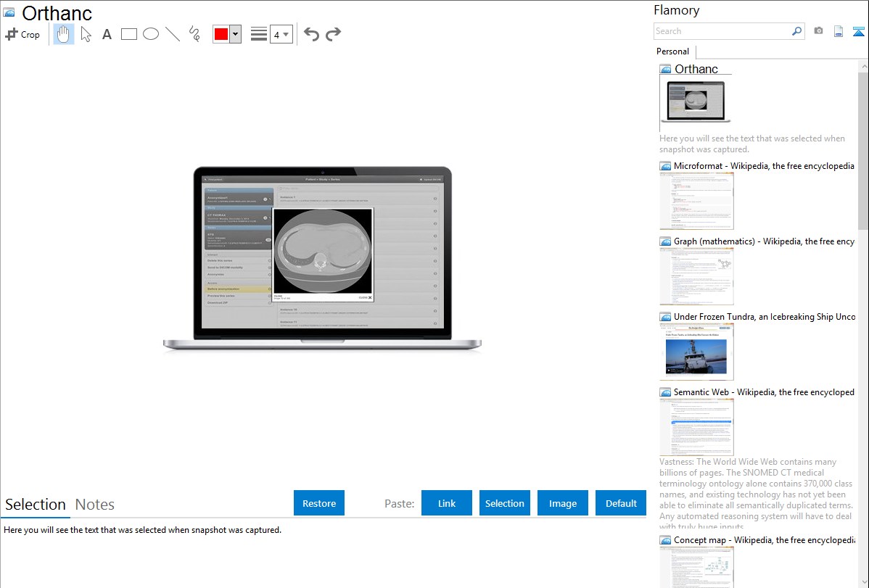Select the freehand scribble tool
This screenshot has width=869, height=588.
click(194, 34)
